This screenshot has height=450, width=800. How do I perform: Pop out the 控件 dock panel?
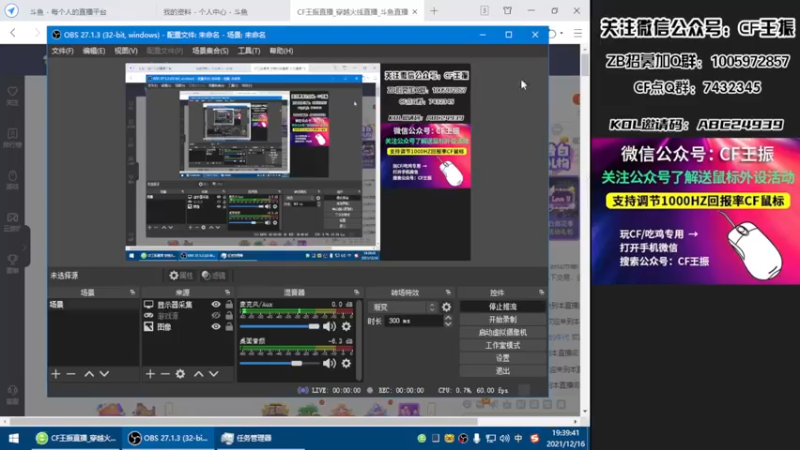541,292
